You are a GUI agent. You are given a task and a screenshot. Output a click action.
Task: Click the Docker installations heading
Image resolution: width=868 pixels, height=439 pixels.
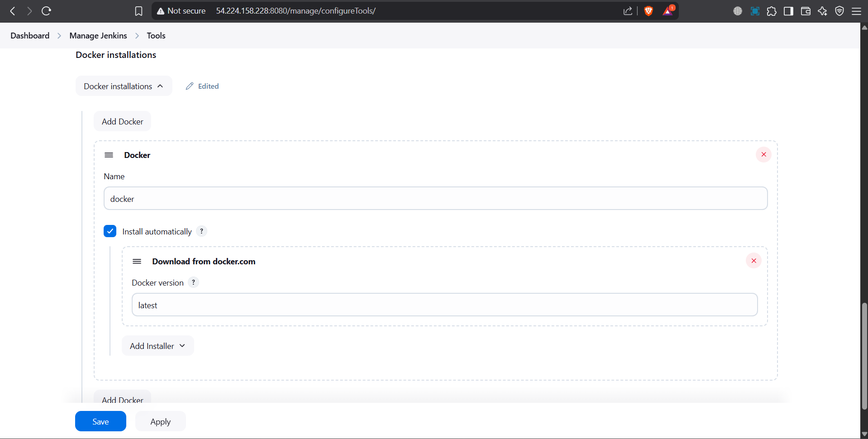116,55
